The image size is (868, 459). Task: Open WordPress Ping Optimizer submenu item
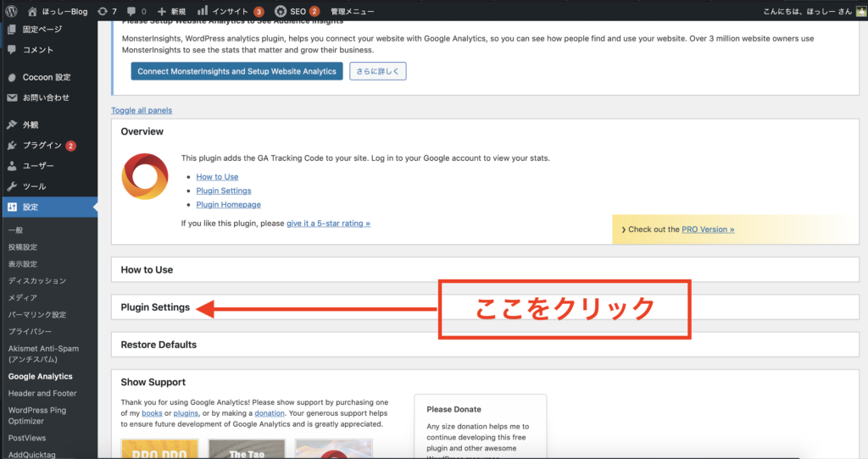pos(37,415)
